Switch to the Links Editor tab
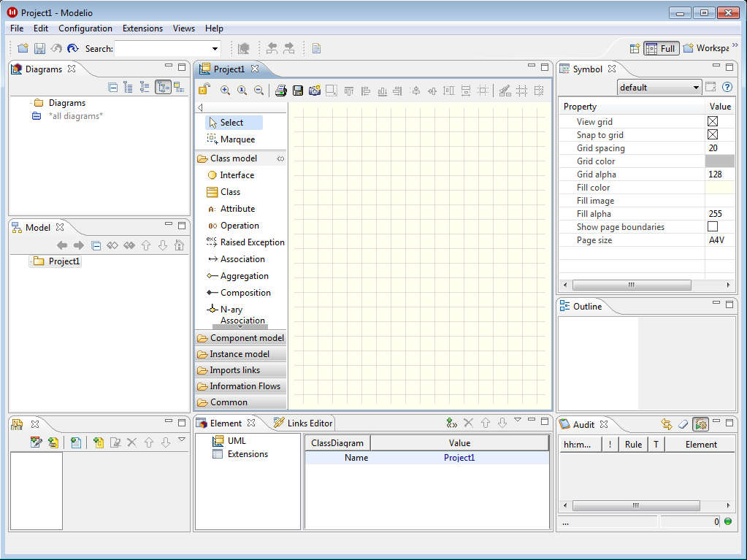The image size is (747, 560). pyautogui.click(x=303, y=423)
